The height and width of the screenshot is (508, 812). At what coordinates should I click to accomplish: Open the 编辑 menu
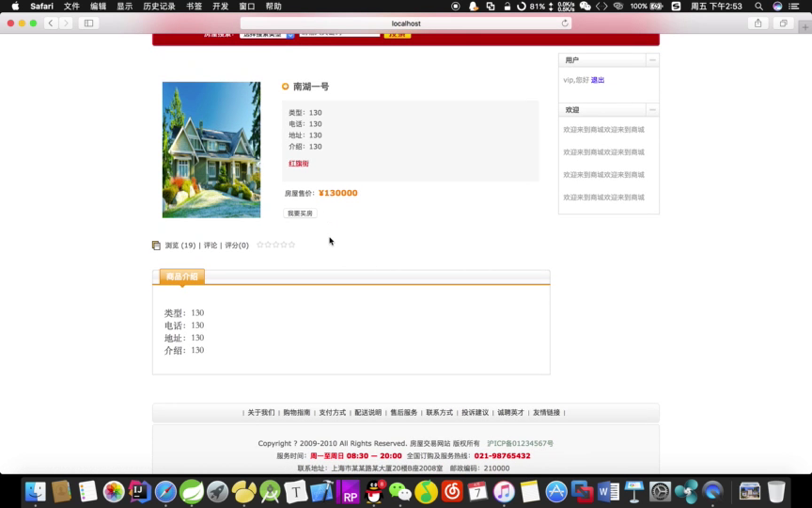coord(98,7)
